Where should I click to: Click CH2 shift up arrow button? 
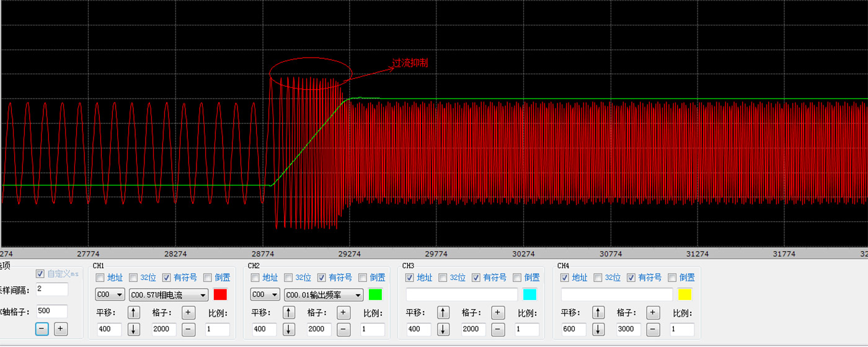coord(289,312)
